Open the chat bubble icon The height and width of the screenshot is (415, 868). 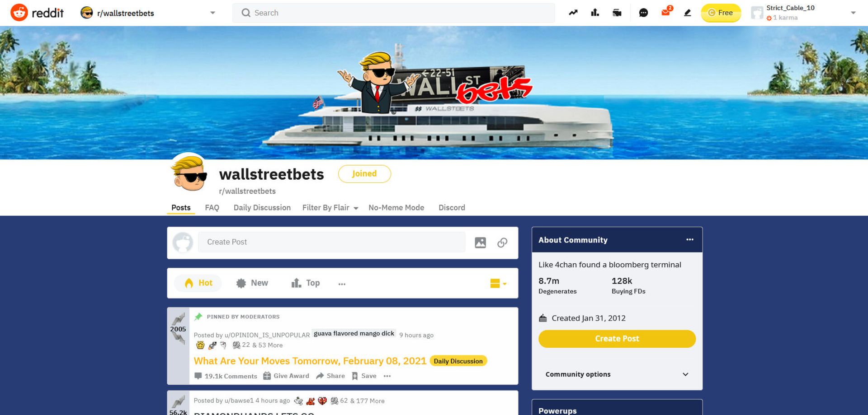643,13
